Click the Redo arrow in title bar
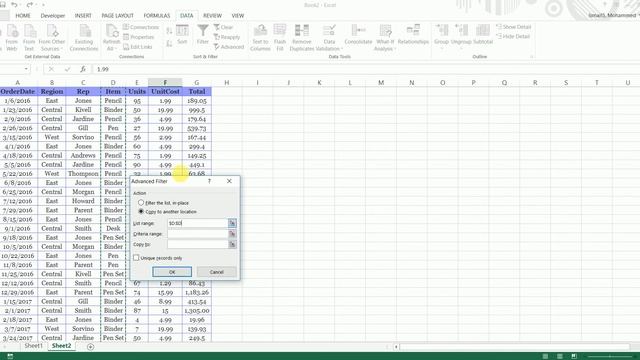 click(x=30, y=4)
